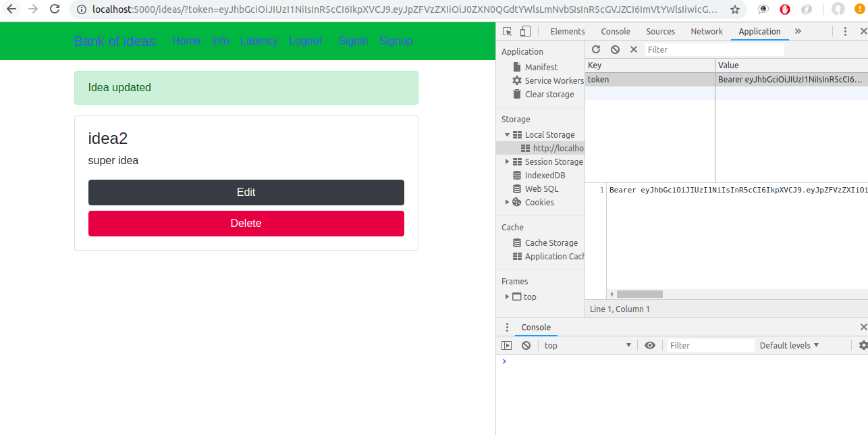Toggle the device toolbar icon in DevTools

tap(525, 31)
